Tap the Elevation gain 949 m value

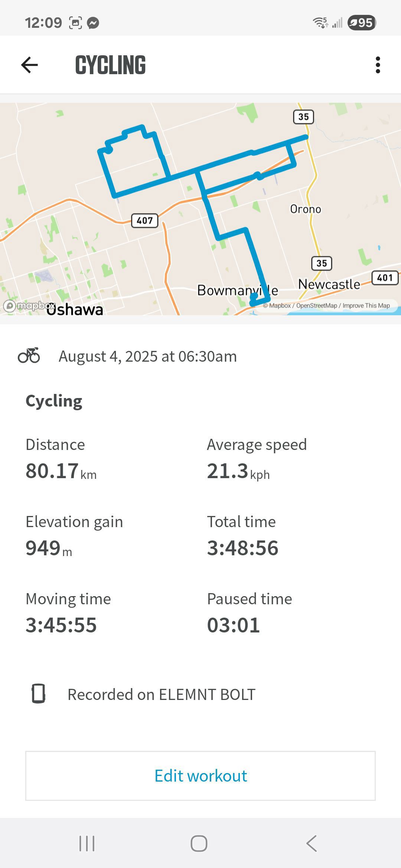point(49,548)
